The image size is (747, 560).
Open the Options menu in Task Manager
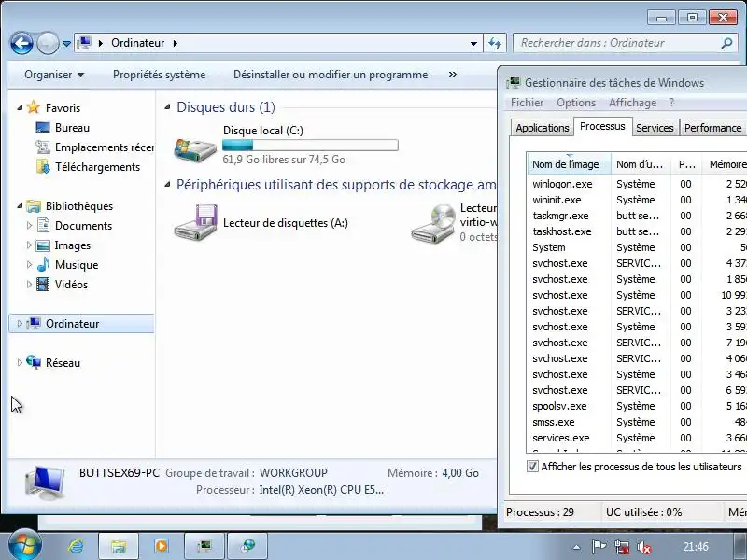point(576,103)
